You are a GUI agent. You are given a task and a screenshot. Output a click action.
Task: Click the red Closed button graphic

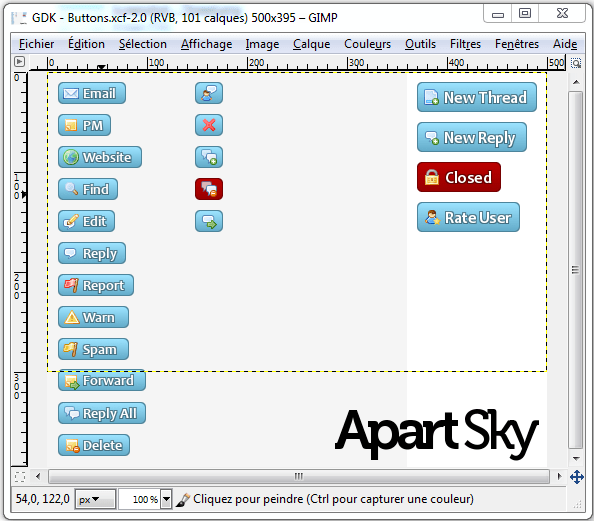point(459,177)
